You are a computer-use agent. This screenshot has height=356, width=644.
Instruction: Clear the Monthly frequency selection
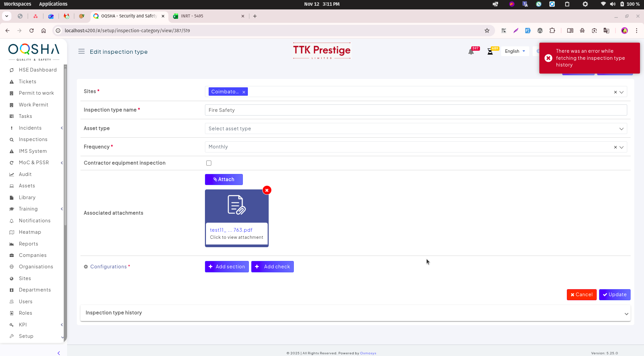[x=615, y=147]
